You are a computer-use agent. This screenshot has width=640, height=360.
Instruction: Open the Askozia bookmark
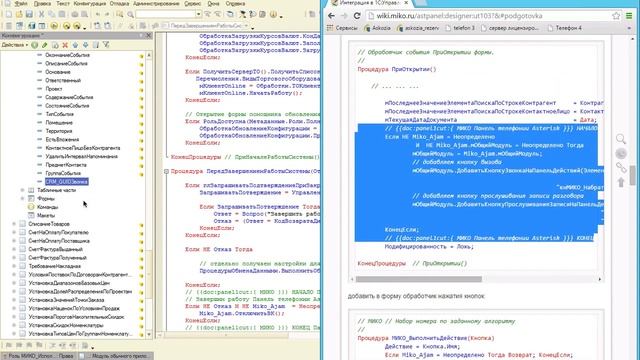tap(378, 28)
